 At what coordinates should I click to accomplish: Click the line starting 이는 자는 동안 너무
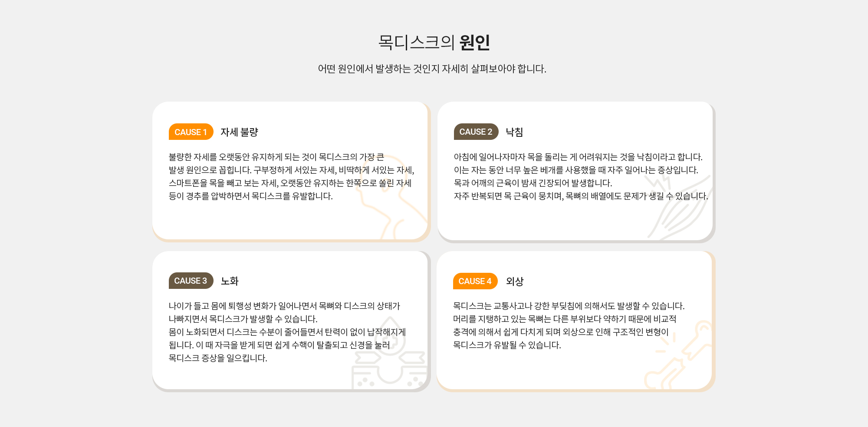coord(576,170)
